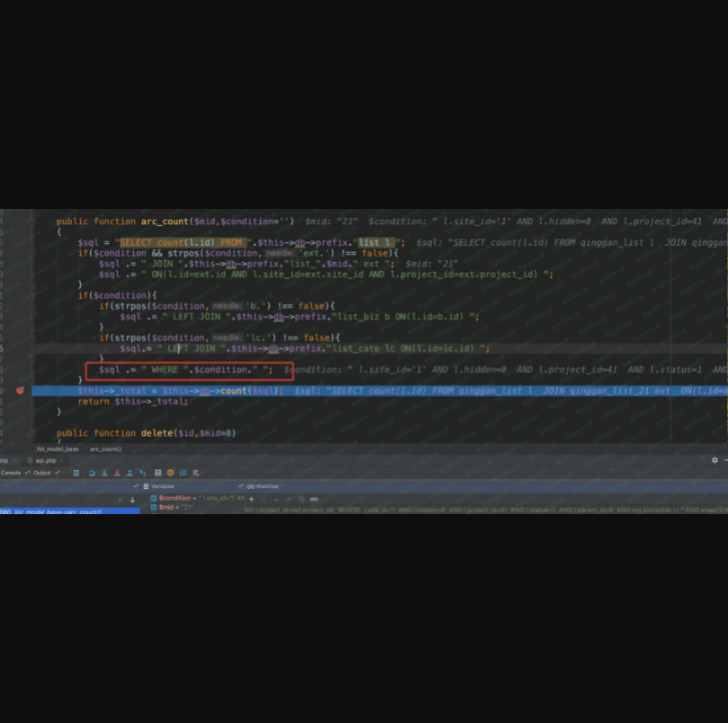The width and height of the screenshot is (728, 723).
Task: Open Evaluate Expression calculator icon
Action: coord(158,473)
